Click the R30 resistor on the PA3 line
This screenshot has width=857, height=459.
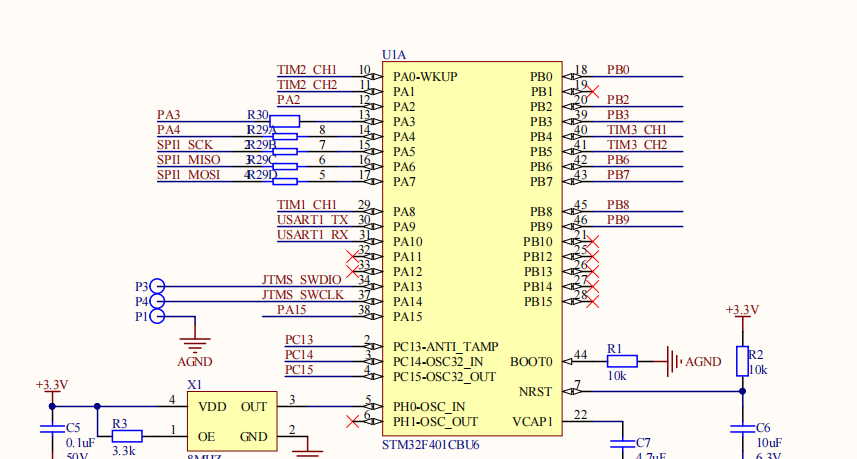click(284, 121)
